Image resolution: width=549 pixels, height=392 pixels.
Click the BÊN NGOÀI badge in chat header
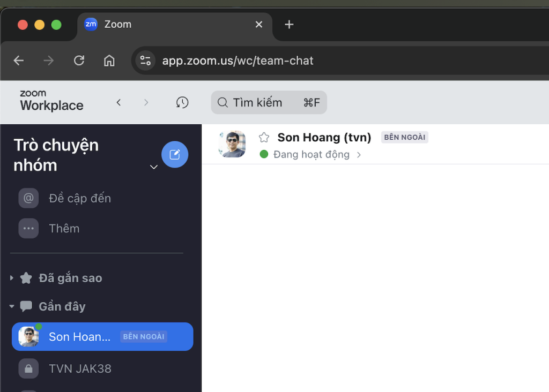[x=404, y=137]
